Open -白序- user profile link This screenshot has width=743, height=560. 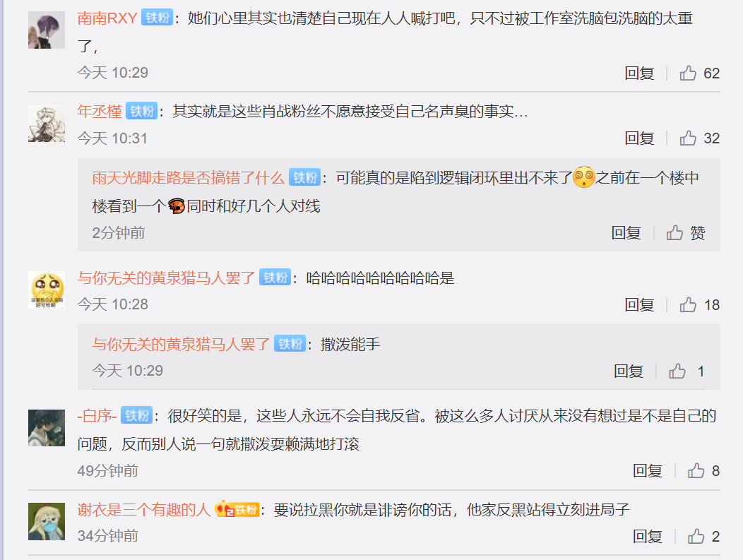(x=97, y=415)
